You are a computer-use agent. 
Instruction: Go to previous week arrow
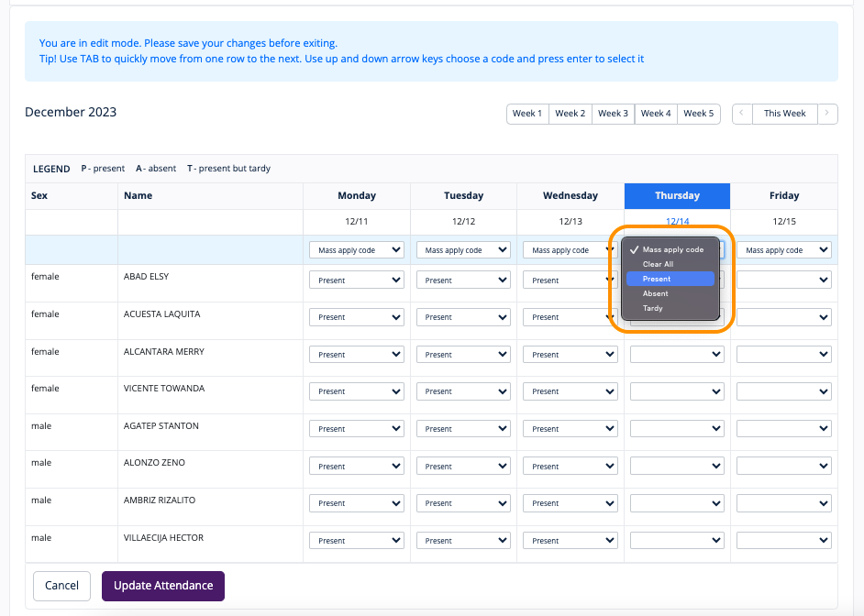point(742,114)
